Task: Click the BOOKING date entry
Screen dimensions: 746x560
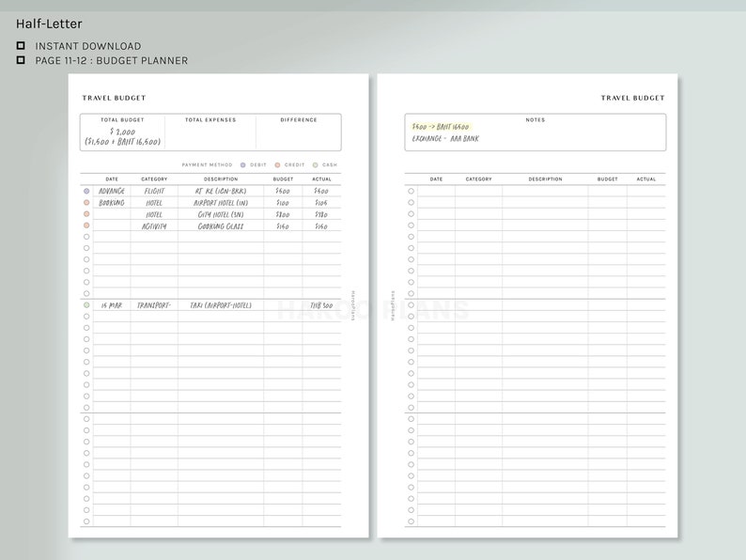Action: click(112, 203)
